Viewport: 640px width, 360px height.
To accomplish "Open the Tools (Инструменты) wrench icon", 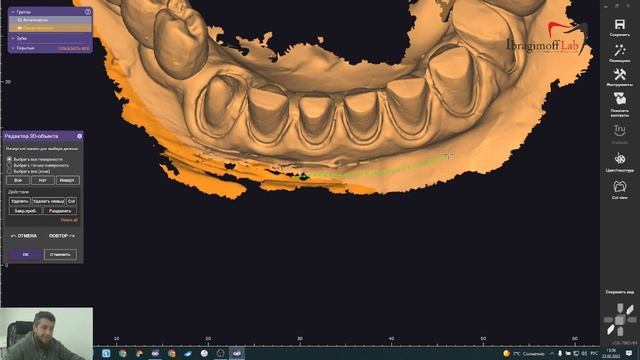I will 620,75.
